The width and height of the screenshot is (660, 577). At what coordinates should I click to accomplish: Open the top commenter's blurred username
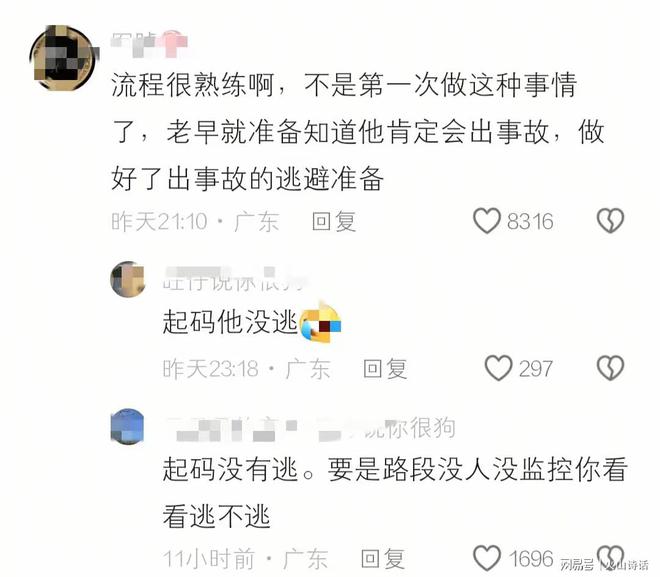149,44
